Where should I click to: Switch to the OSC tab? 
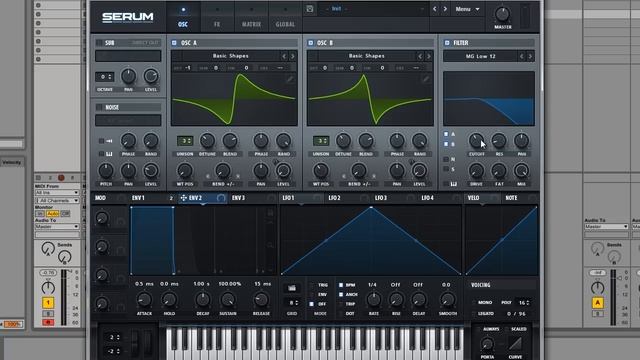point(183,17)
